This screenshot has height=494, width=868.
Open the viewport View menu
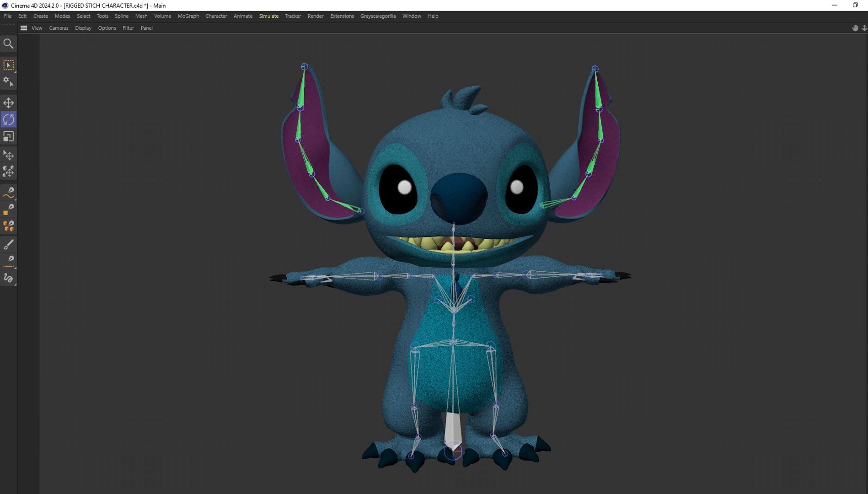tap(37, 28)
